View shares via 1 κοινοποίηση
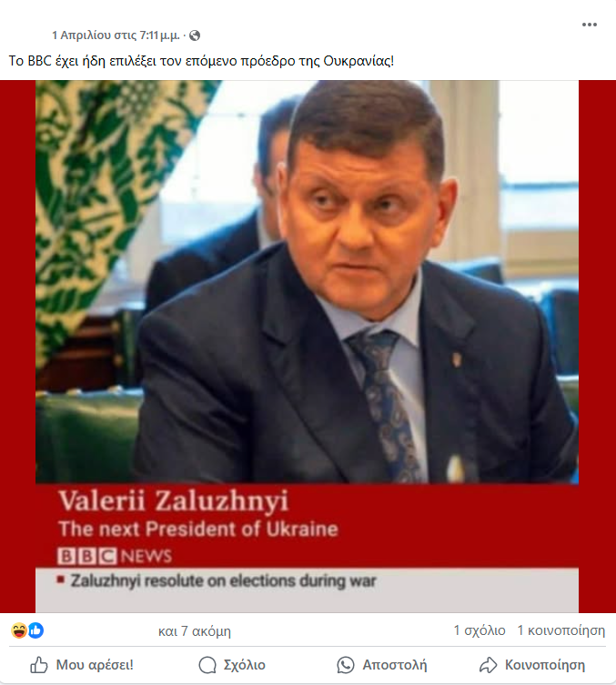This screenshot has height=685, width=616. [x=561, y=630]
